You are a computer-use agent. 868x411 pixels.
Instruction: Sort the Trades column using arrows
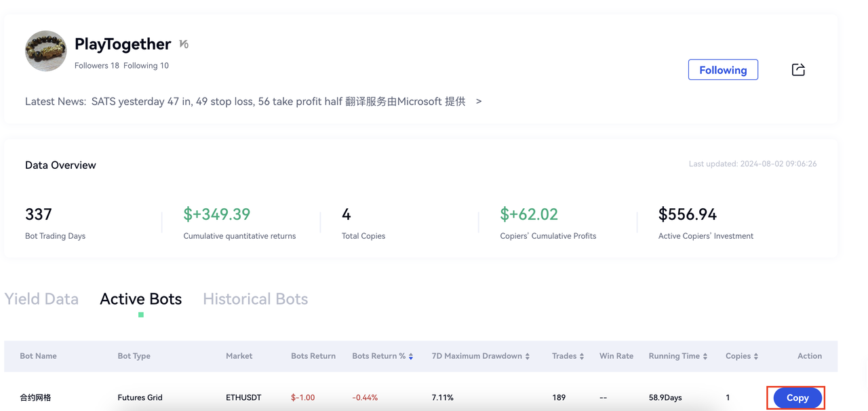582,356
